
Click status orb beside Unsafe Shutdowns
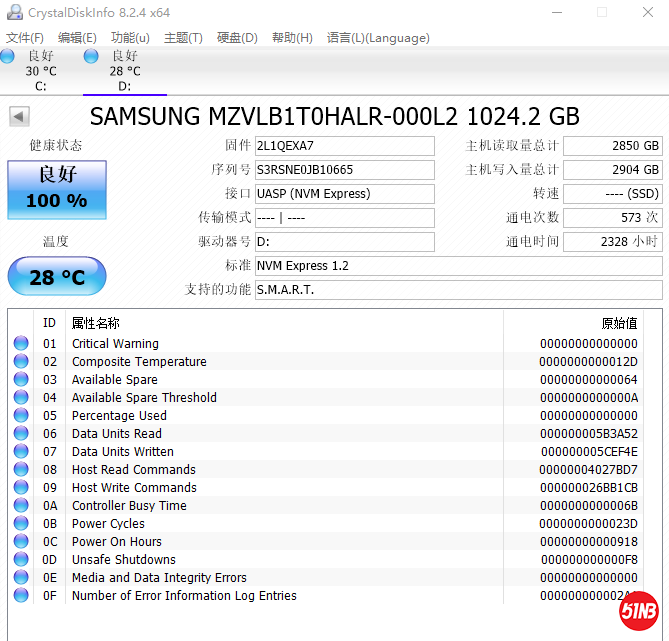pyautogui.click(x=21, y=560)
